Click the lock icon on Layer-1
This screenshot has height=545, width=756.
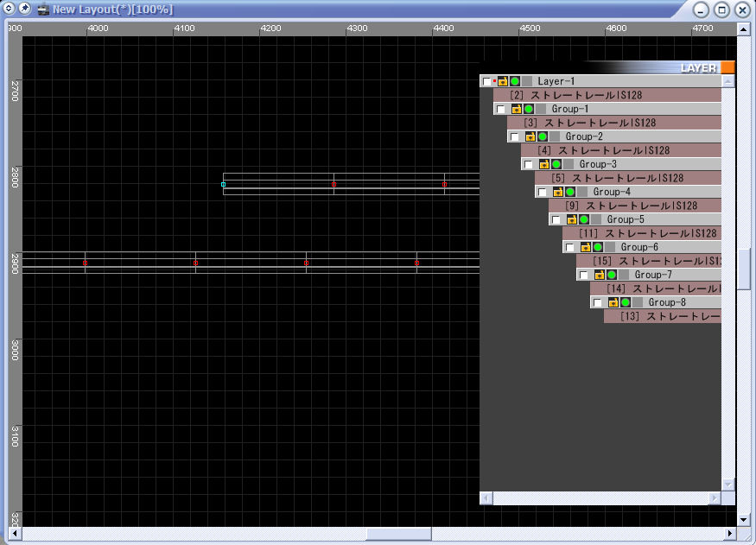pyautogui.click(x=502, y=81)
